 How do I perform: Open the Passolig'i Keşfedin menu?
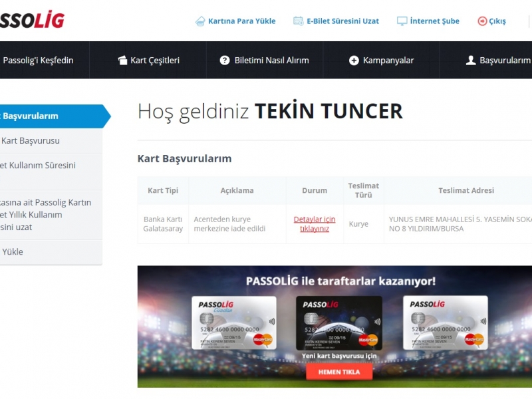coord(38,61)
